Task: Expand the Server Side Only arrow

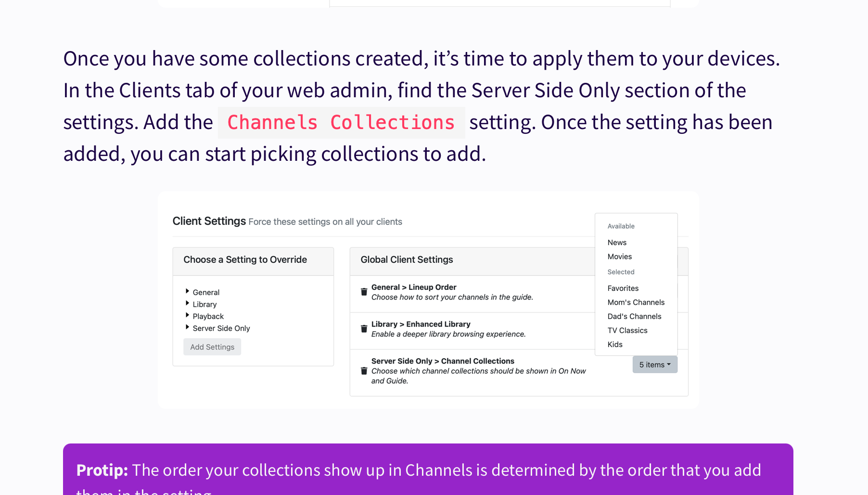Action: click(187, 327)
